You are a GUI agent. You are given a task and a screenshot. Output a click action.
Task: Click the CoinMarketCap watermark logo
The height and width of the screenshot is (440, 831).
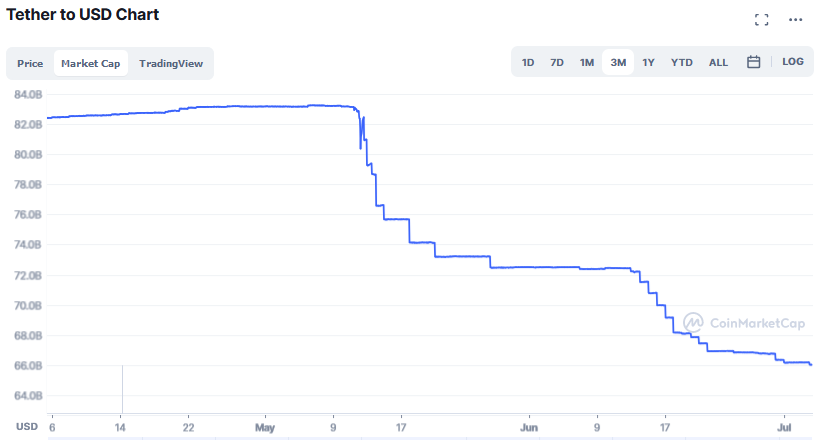(744, 323)
